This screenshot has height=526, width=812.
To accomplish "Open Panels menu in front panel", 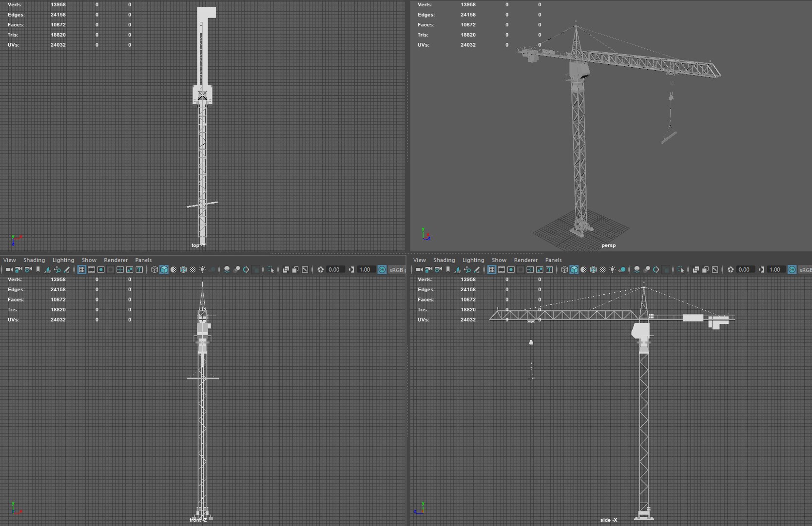I will [x=143, y=260].
